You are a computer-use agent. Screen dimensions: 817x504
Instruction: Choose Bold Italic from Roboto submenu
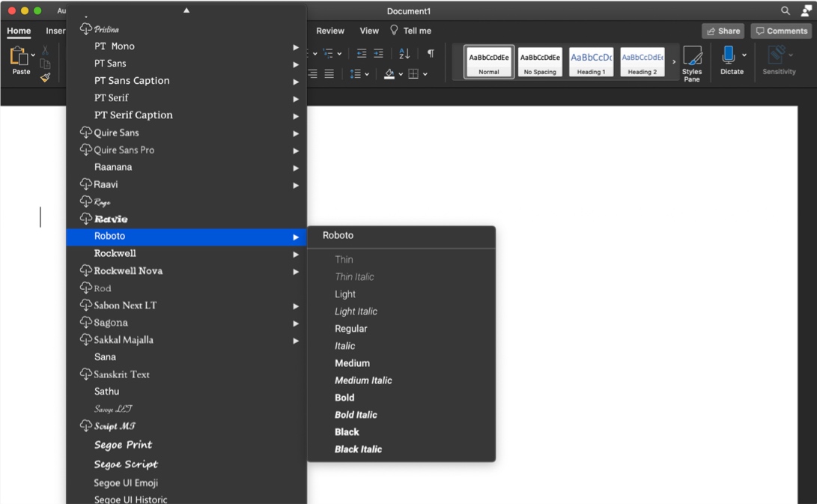tap(356, 415)
